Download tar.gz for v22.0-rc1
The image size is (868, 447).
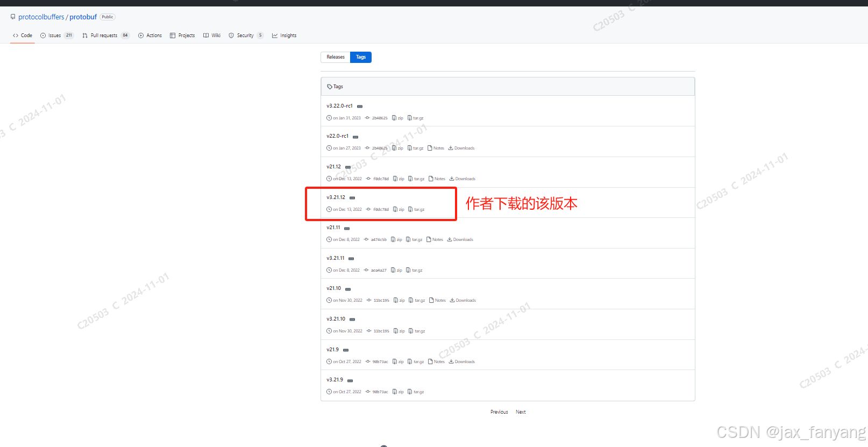416,148
